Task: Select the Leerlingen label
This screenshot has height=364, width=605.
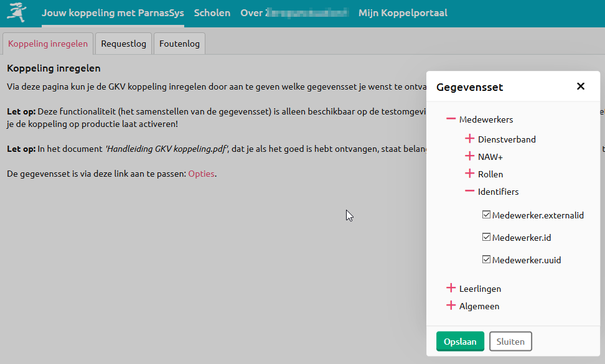Action: [480, 289]
